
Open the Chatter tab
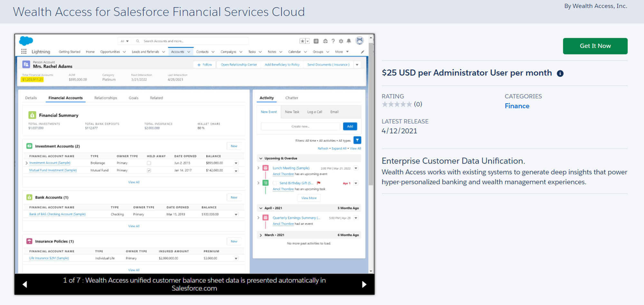pos(291,98)
